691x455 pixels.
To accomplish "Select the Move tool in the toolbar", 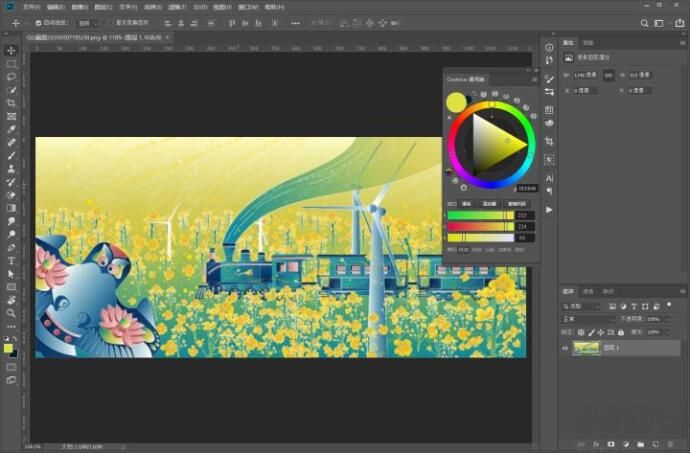I will [11, 50].
